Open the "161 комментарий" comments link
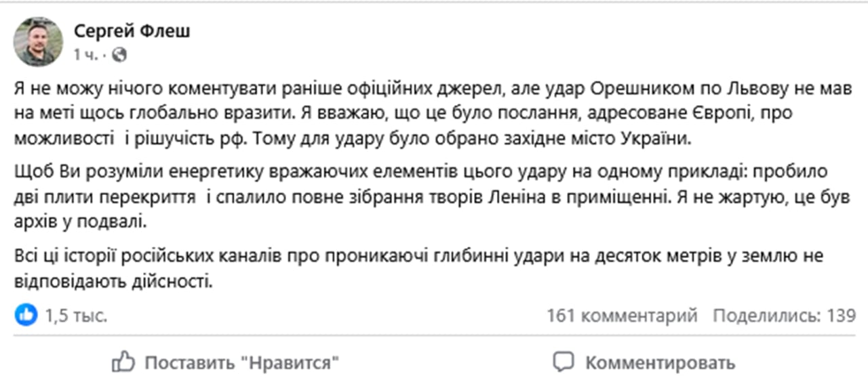This screenshot has width=868, height=384. point(622,316)
